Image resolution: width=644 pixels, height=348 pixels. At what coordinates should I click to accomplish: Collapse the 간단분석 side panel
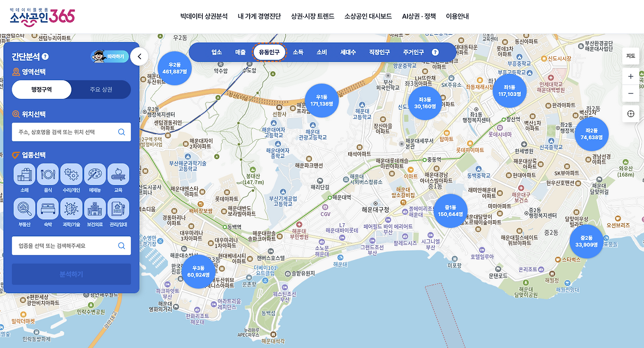tap(139, 57)
